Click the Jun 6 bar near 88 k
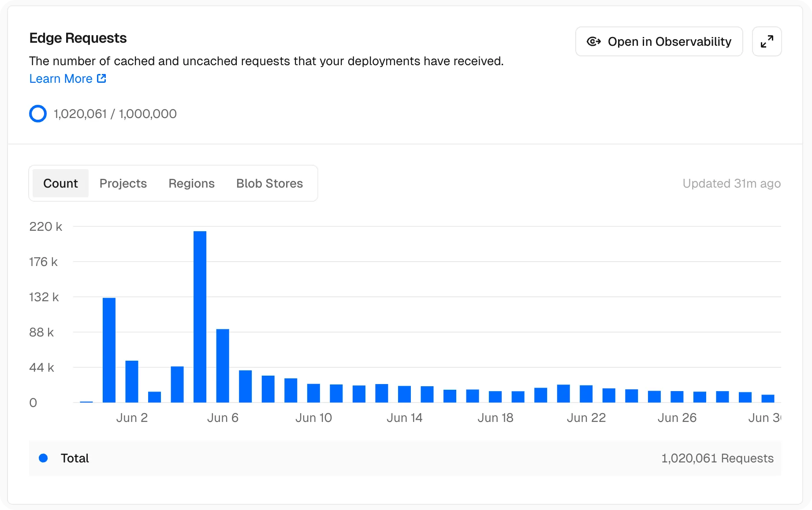 click(223, 366)
